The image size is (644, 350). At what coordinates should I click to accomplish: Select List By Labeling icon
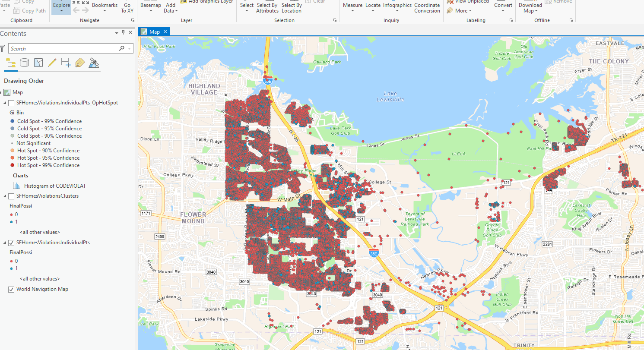tap(80, 63)
